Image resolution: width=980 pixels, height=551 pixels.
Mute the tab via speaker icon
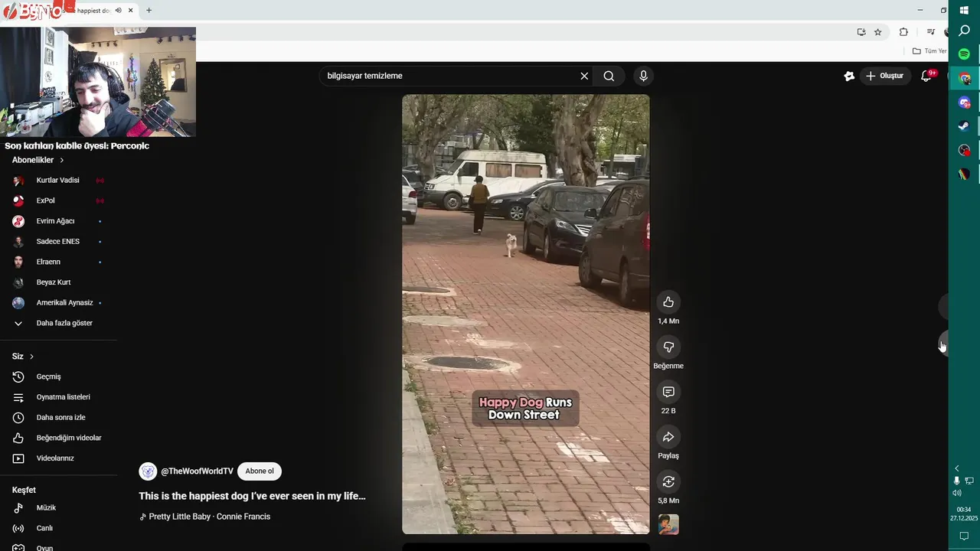click(x=118, y=11)
